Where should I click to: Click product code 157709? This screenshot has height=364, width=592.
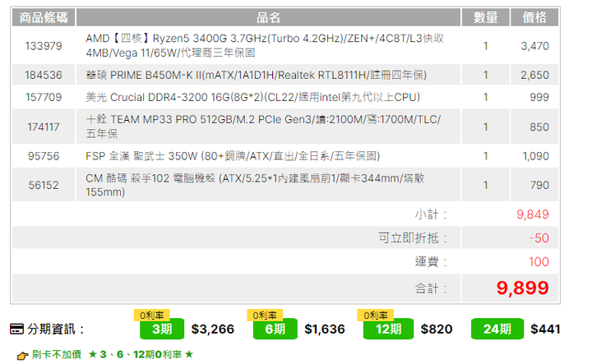coord(44,97)
